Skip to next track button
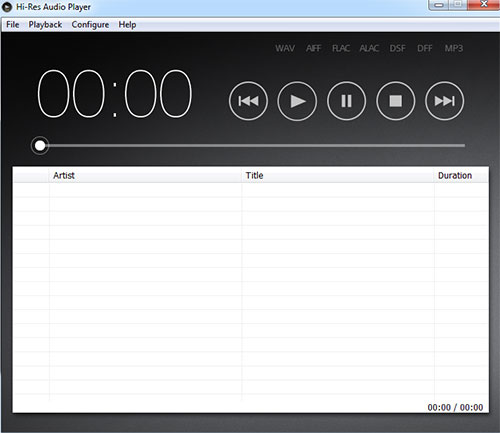Image resolution: width=500 pixels, height=433 pixels. [444, 101]
